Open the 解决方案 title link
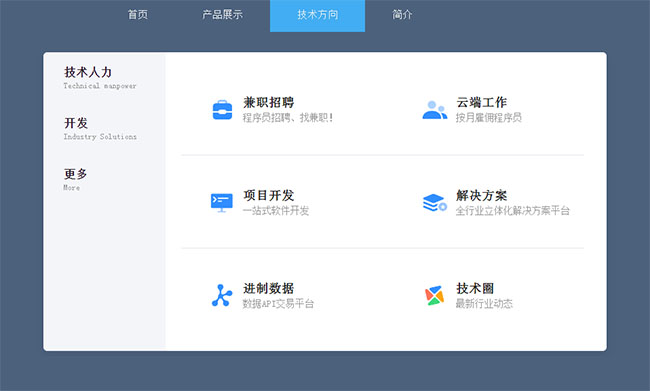This screenshot has height=391, width=650. point(481,195)
